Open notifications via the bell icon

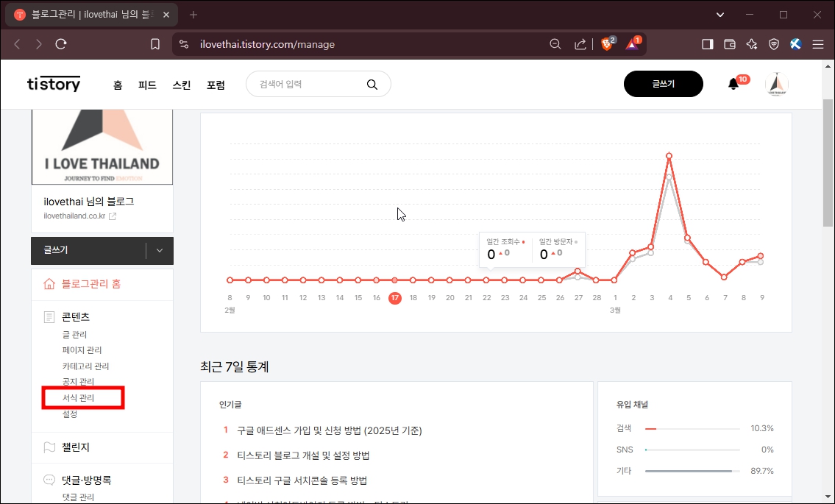pos(733,84)
